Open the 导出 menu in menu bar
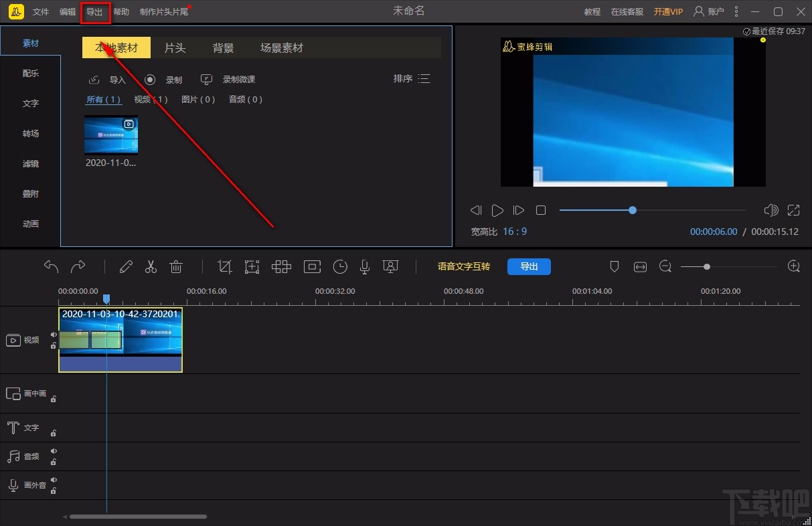Screen dimensions: 812x526 click(x=94, y=12)
